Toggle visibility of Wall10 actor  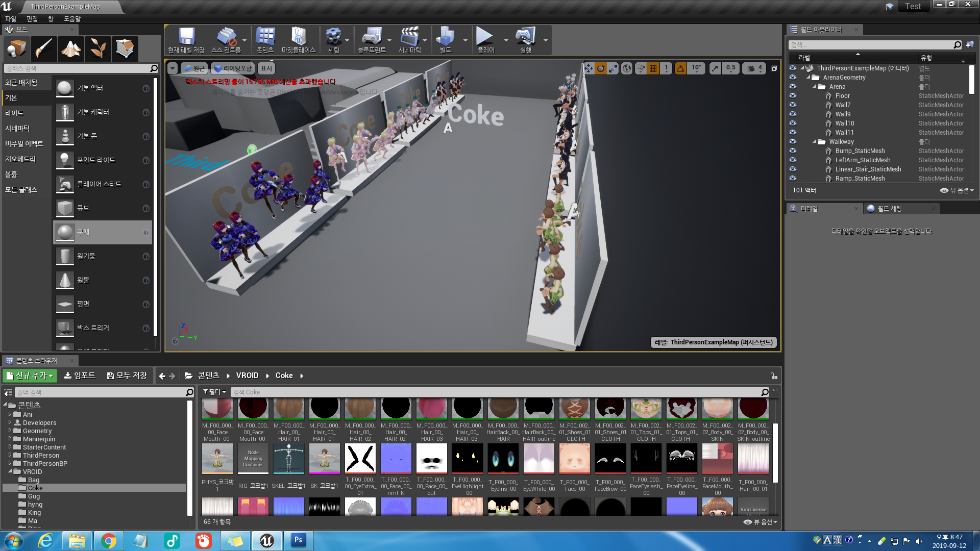(793, 123)
